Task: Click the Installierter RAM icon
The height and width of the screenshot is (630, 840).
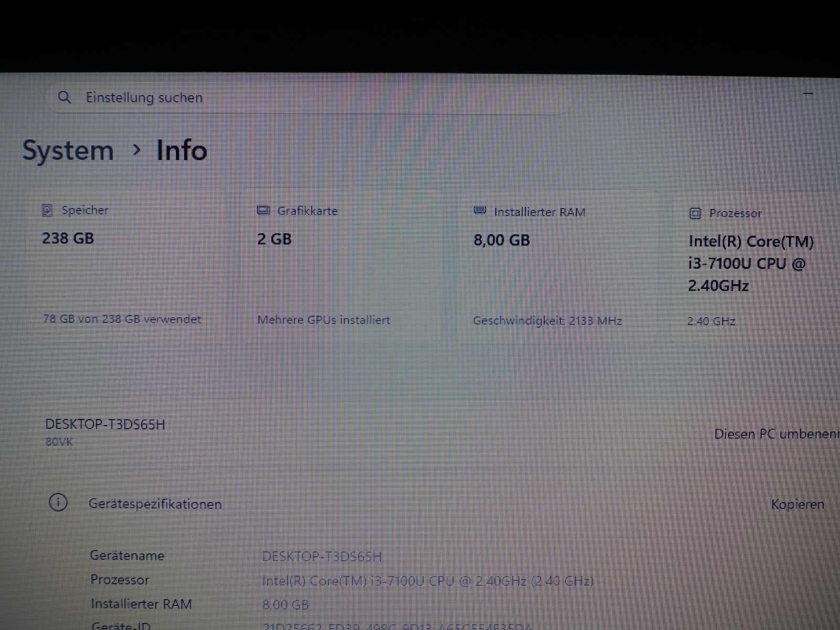Action: click(480, 211)
